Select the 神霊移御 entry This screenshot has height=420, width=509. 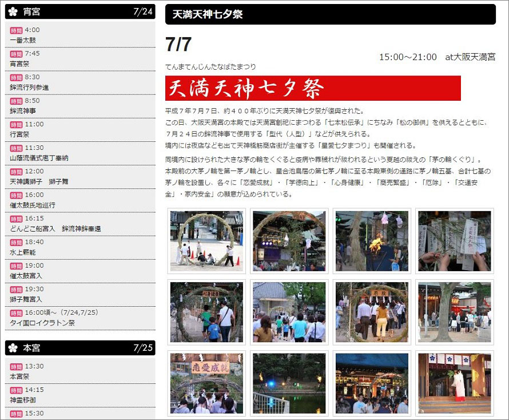(23, 400)
